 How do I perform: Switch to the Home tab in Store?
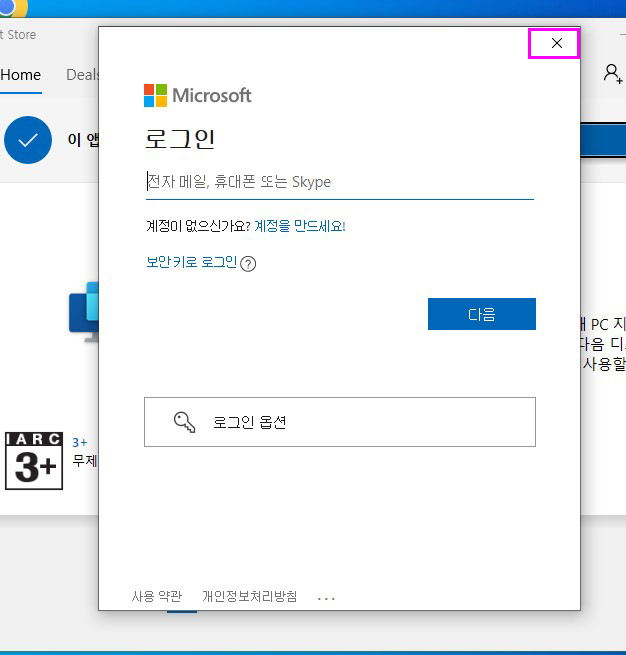click(21, 75)
